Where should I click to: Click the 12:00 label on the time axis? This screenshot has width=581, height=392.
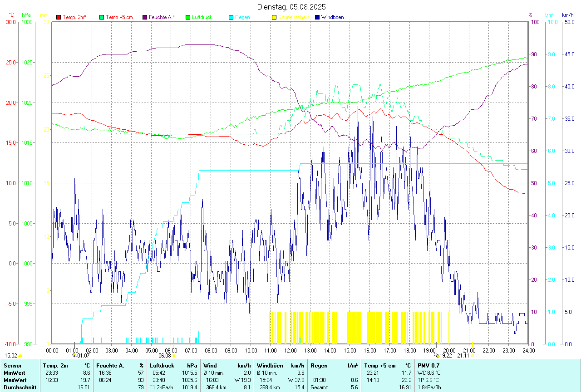(x=290, y=350)
